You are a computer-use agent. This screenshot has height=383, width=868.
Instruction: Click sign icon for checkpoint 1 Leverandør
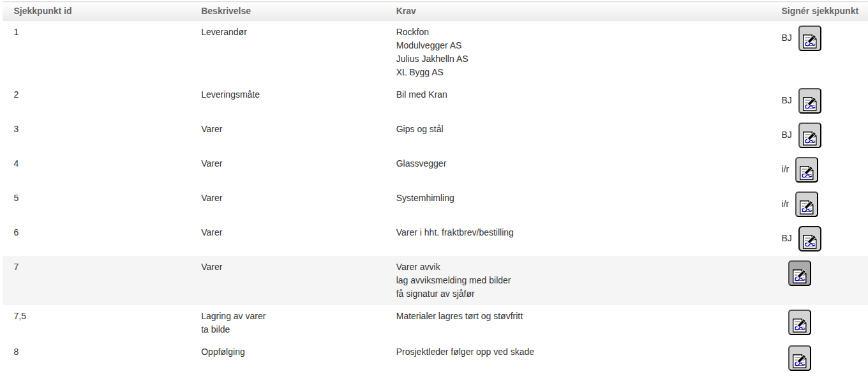tap(810, 39)
